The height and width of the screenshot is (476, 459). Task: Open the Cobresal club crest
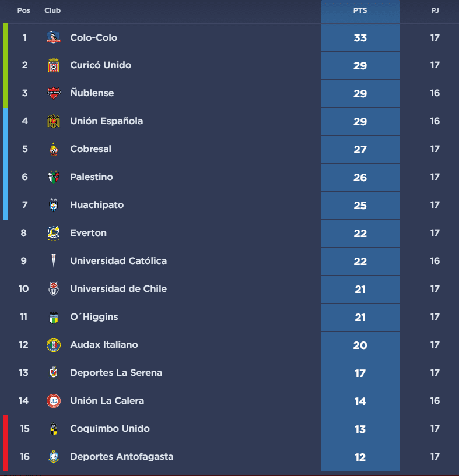point(54,149)
